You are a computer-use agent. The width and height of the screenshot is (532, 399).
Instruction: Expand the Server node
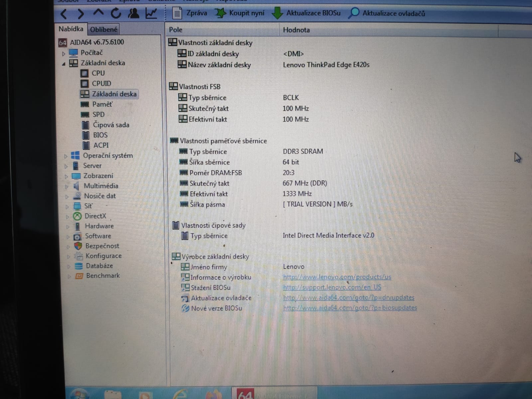point(66,166)
